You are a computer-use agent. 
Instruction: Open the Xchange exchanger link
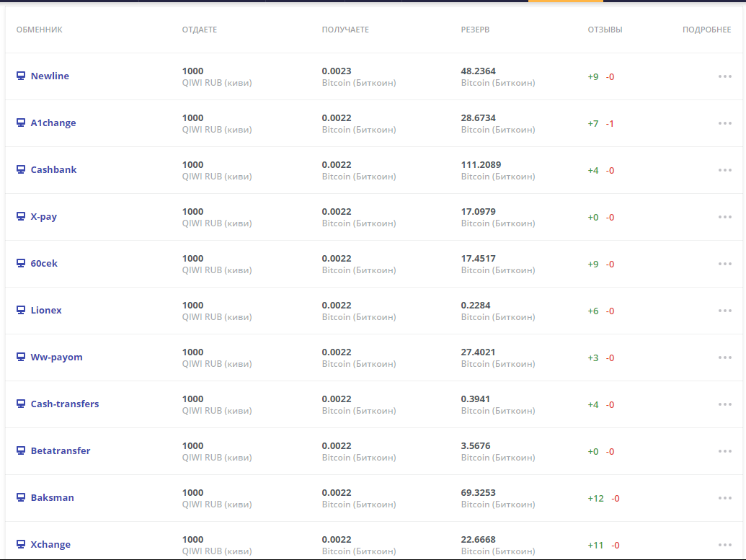pos(50,545)
